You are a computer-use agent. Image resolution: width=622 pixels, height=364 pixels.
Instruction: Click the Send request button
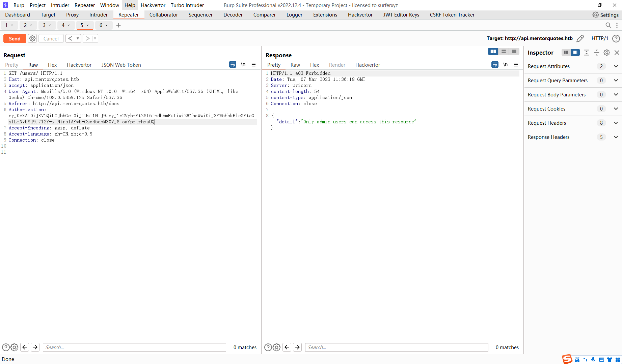click(15, 38)
